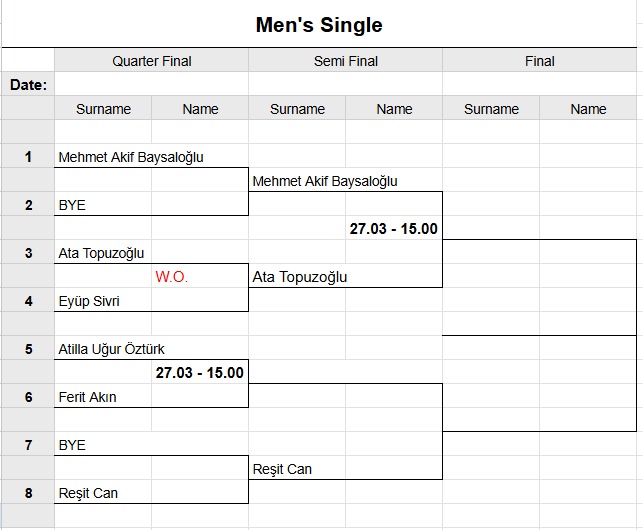Select the "Quarter Final" header cell
Screen dimensions: 643x530
[x=151, y=61]
